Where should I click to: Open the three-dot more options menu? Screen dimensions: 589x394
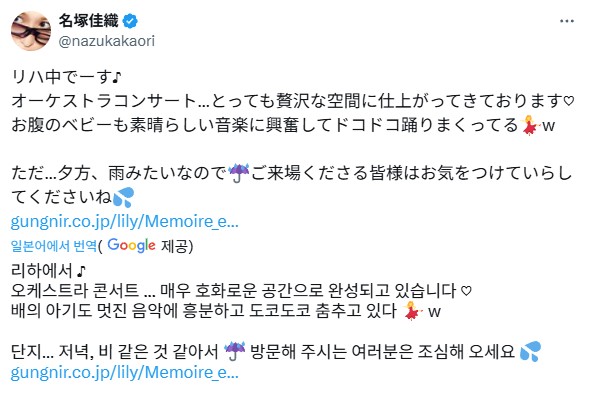coord(566,21)
